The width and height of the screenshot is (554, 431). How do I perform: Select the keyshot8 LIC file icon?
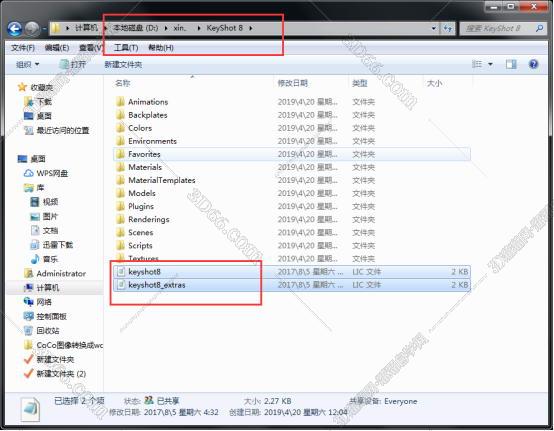[x=121, y=272]
